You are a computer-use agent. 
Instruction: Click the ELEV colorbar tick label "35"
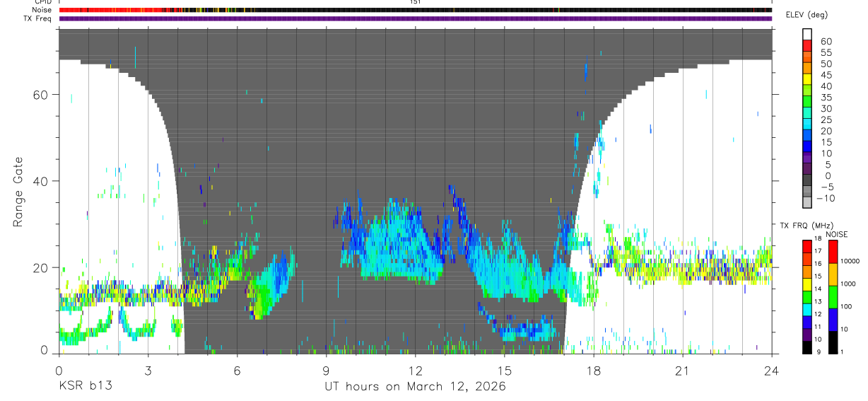[x=825, y=98]
